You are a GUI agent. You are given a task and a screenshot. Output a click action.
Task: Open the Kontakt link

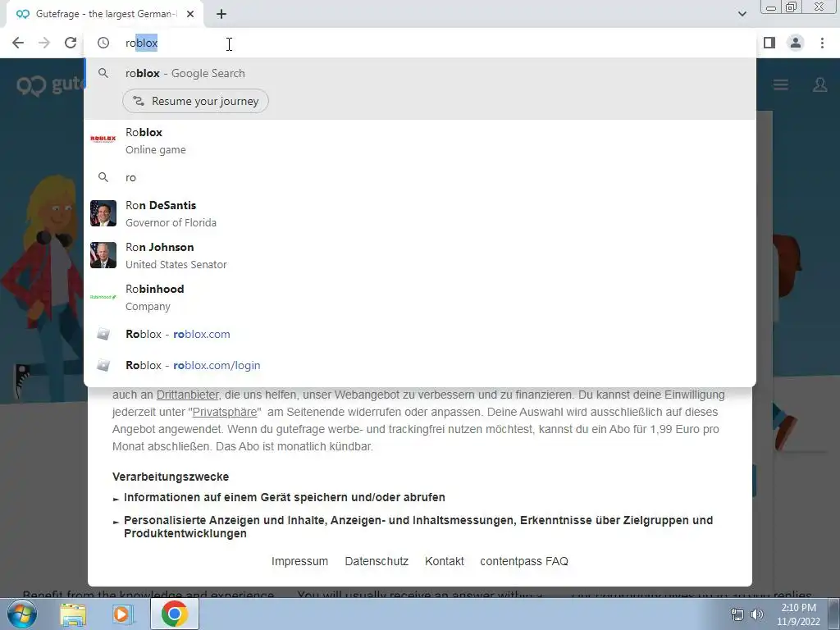tap(444, 561)
